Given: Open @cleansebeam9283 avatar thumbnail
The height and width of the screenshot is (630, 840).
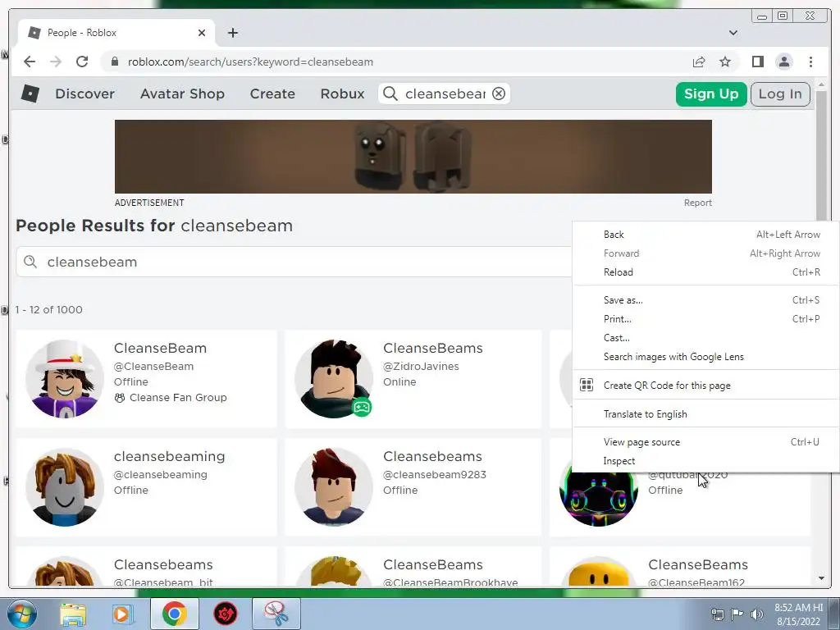Looking at the screenshot, I should point(334,487).
